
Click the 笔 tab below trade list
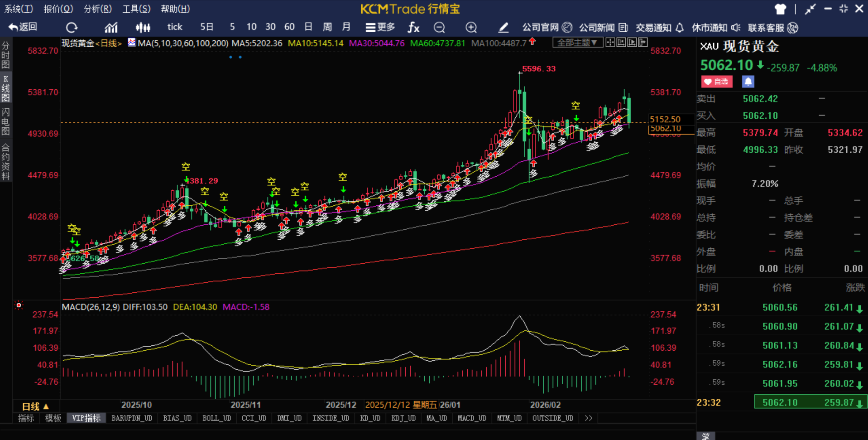click(706, 436)
